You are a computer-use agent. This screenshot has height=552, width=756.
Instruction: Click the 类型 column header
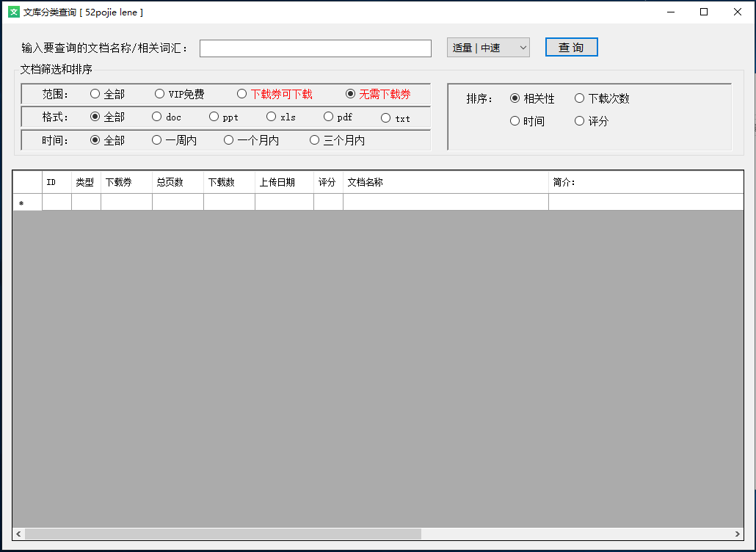point(87,182)
